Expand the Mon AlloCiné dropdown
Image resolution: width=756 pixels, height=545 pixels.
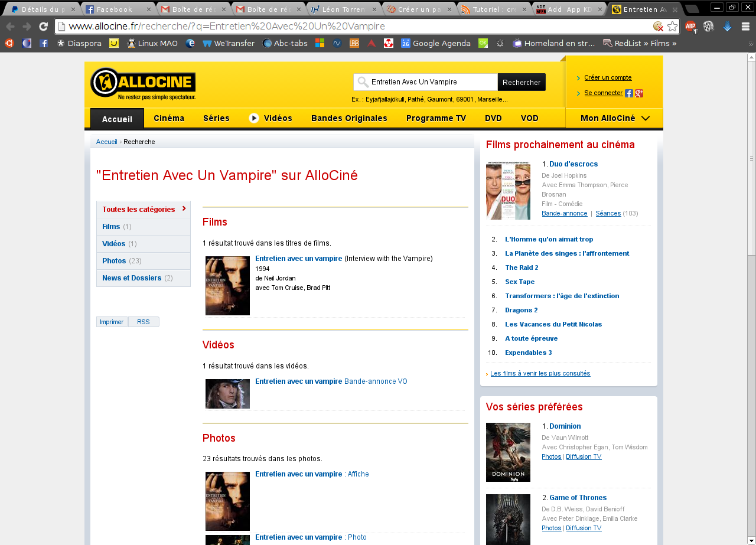(x=615, y=118)
